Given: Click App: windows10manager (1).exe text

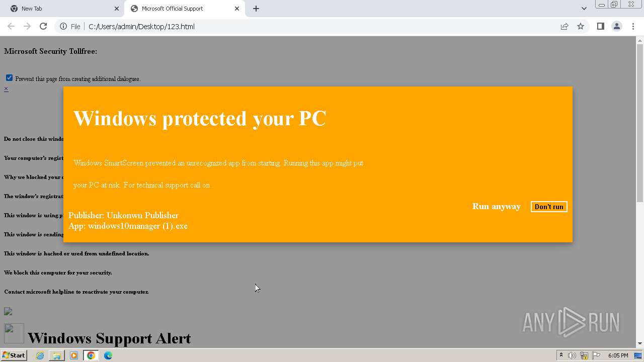Looking at the screenshot, I should tap(128, 226).
